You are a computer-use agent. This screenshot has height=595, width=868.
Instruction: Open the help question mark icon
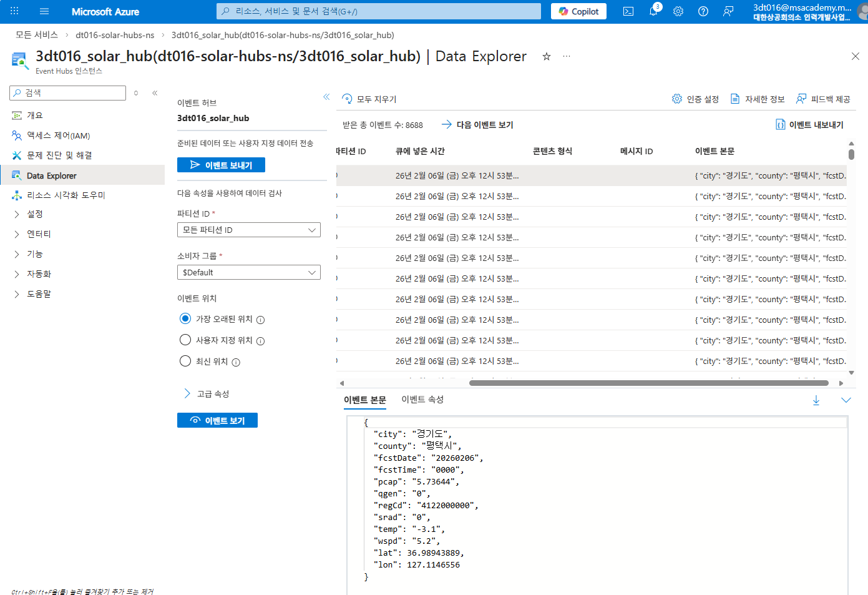click(703, 11)
